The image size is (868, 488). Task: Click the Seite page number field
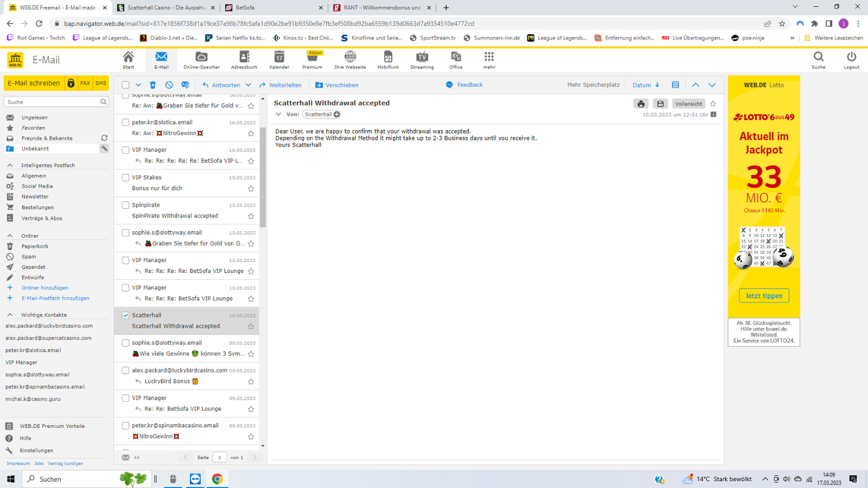(219, 457)
